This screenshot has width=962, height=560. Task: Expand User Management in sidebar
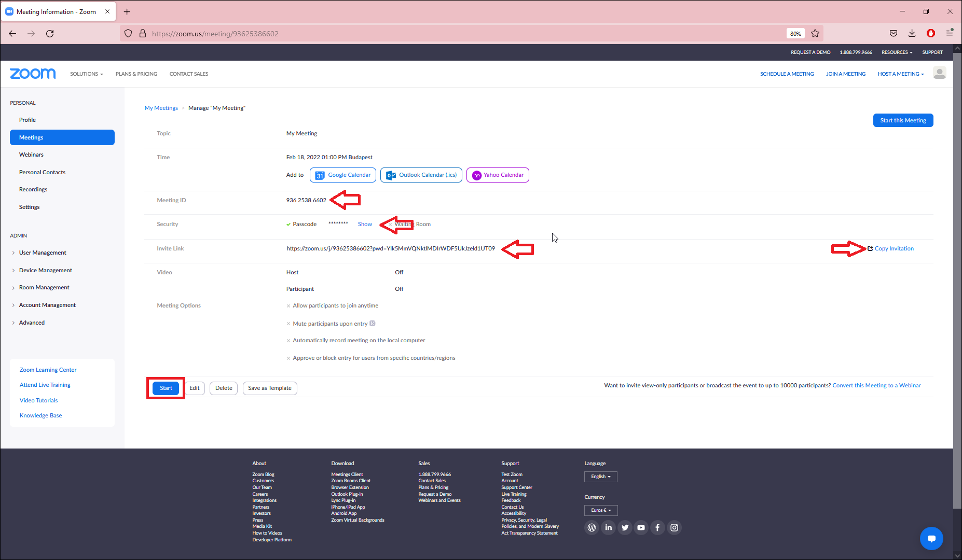(x=43, y=253)
